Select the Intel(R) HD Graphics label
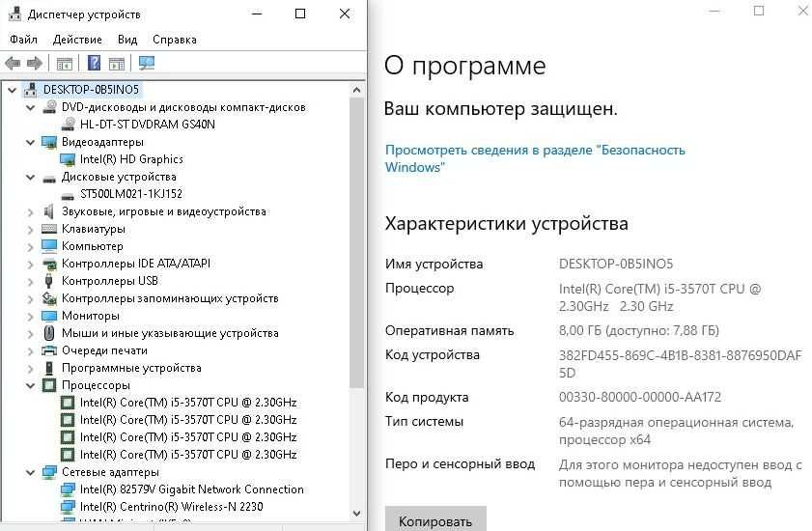 [131, 159]
